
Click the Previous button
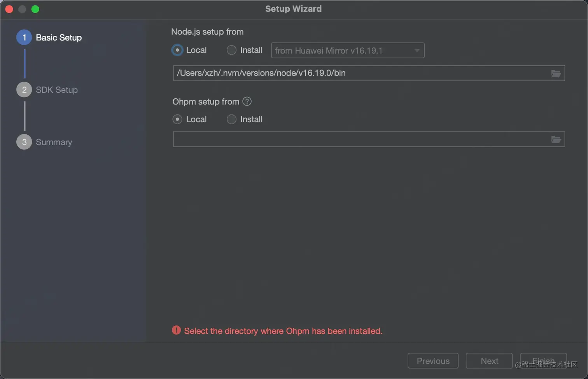(x=433, y=361)
